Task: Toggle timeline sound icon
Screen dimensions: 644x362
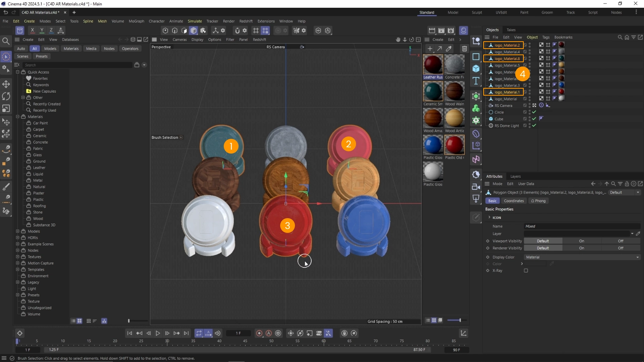Action: tap(218, 333)
